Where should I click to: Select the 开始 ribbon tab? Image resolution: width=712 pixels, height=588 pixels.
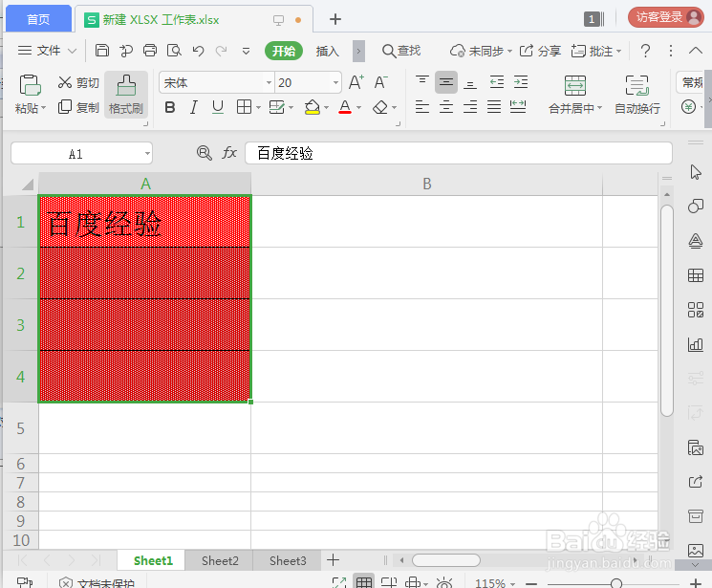[283, 51]
